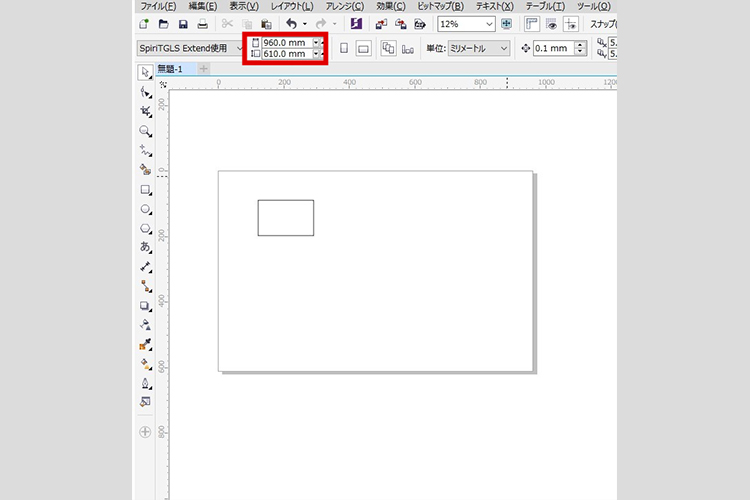Apply layout to All Pages

[x=388, y=48]
